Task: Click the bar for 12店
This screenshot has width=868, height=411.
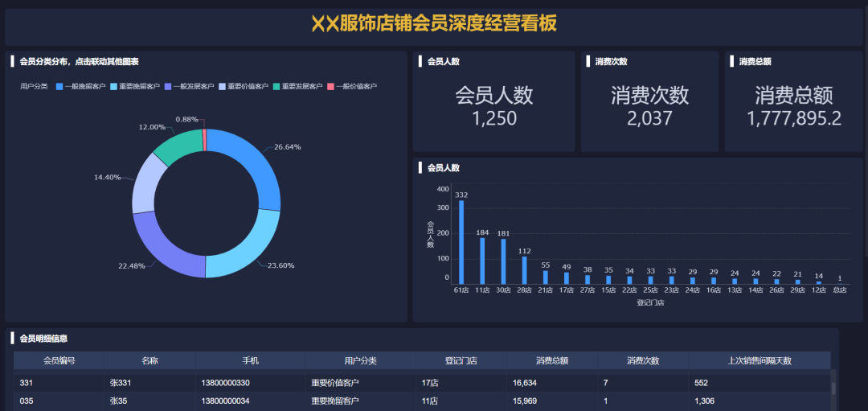Action: [x=819, y=282]
